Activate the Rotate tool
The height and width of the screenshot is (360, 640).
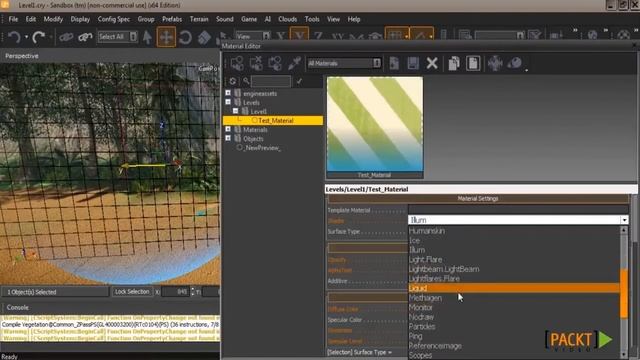click(x=185, y=37)
